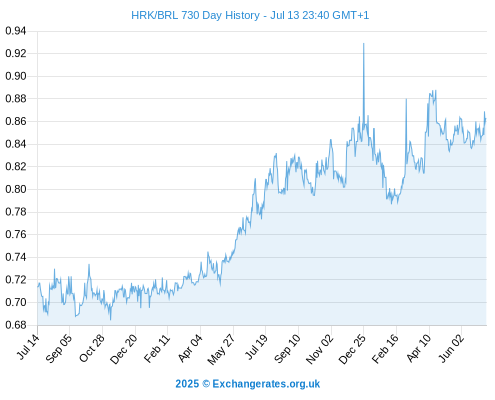Select the May 27 date tick label
Viewport: 495px width, 400px height.
(x=221, y=349)
